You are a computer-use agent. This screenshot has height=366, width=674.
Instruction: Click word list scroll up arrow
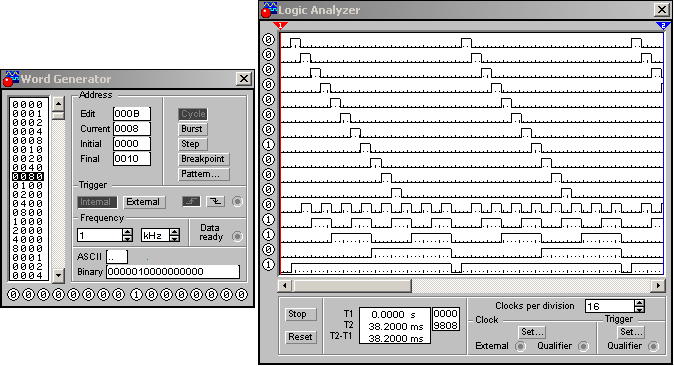coord(58,104)
